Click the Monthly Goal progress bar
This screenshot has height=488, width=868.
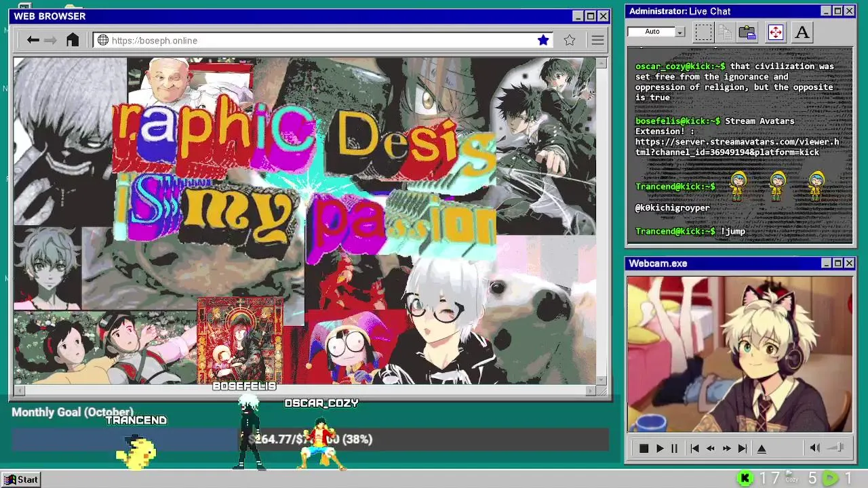coord(310,439)
